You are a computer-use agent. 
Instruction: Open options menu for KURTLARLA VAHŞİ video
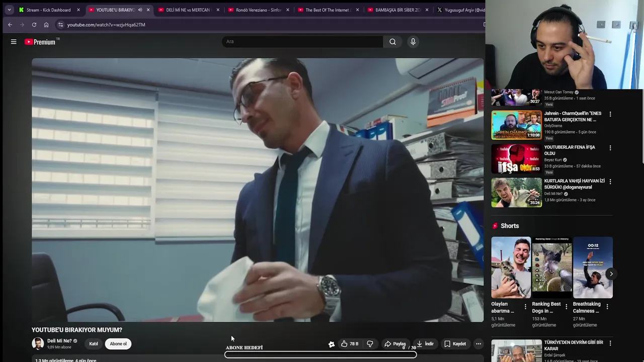pyautogui.click(x=610, y=182)
